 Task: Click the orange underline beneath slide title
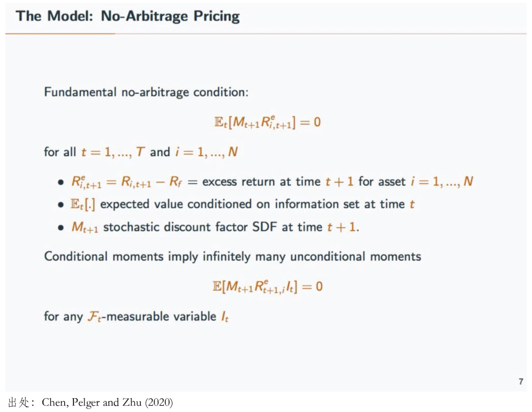tap(60, 34)
